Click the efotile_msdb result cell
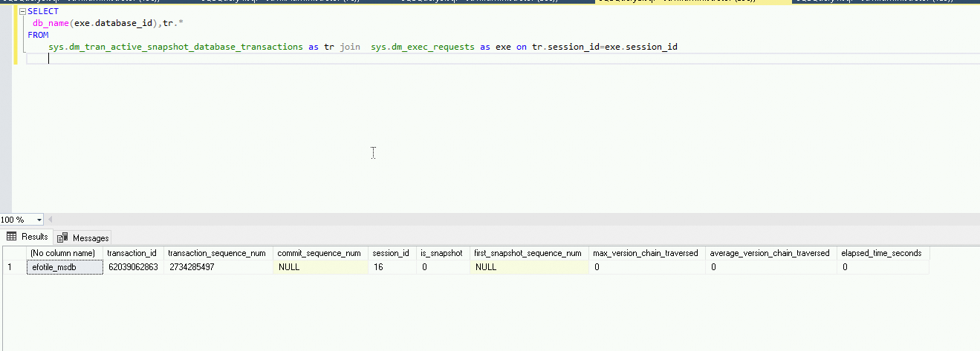Viewport: 980px width, 351px height. pyautogui.click(x=64, y=267)
